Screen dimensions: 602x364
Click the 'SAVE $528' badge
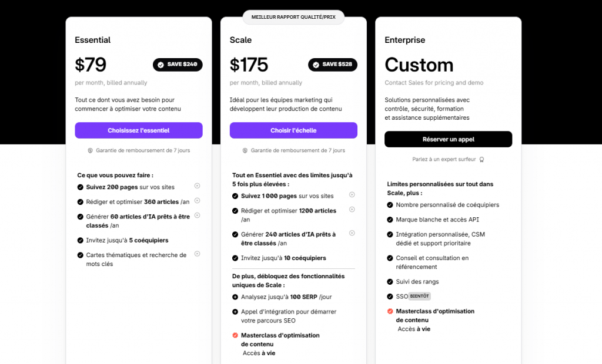pyautogui.click(x=333, y=65)
